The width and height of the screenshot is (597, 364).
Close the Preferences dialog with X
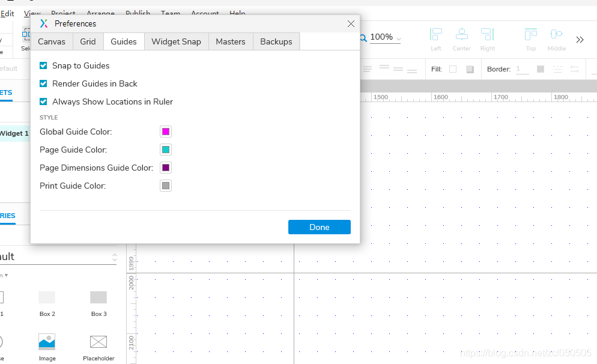tap(351, 23)
